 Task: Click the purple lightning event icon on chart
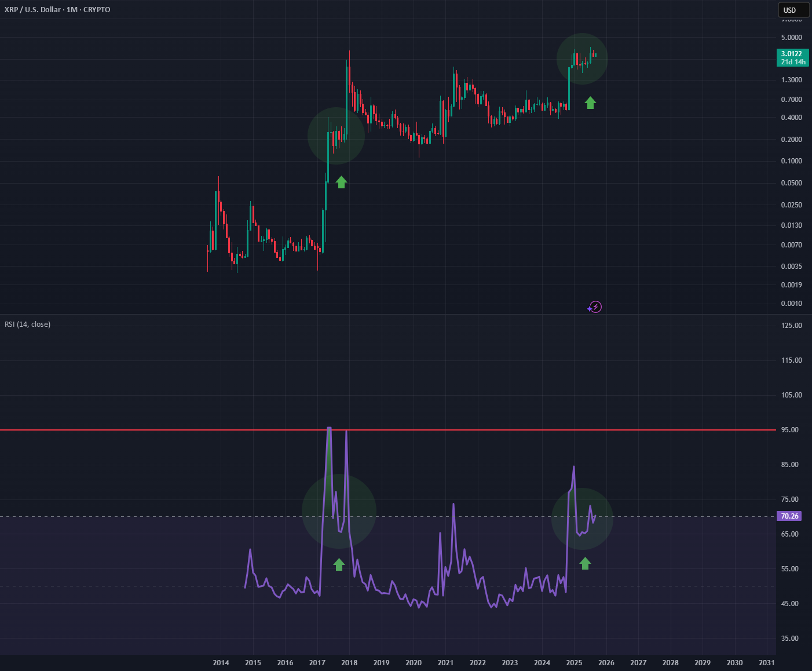pyautogui.click(x=596, y=307)
